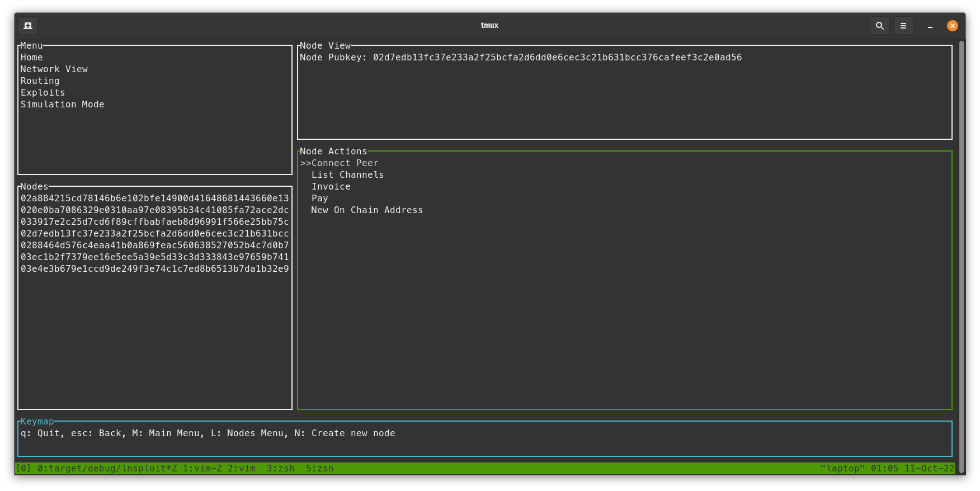Choose Connect Peer node action

tap(345, 163)
